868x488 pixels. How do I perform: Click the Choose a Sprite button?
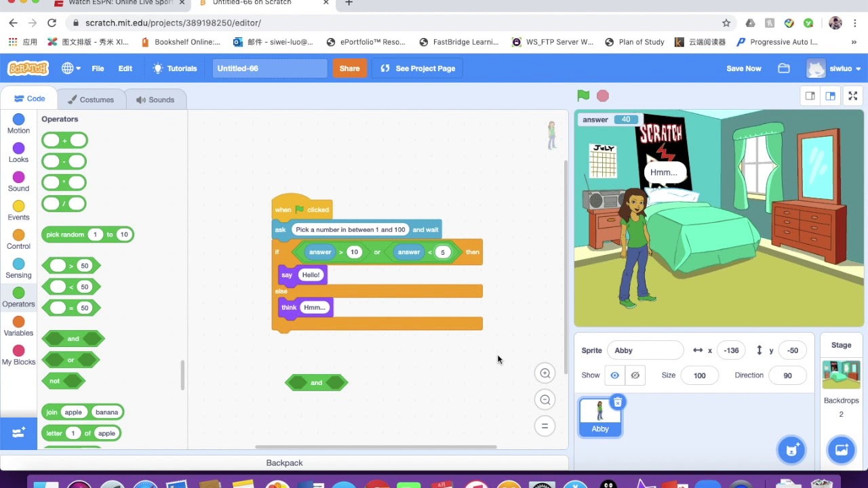(791, 449)
